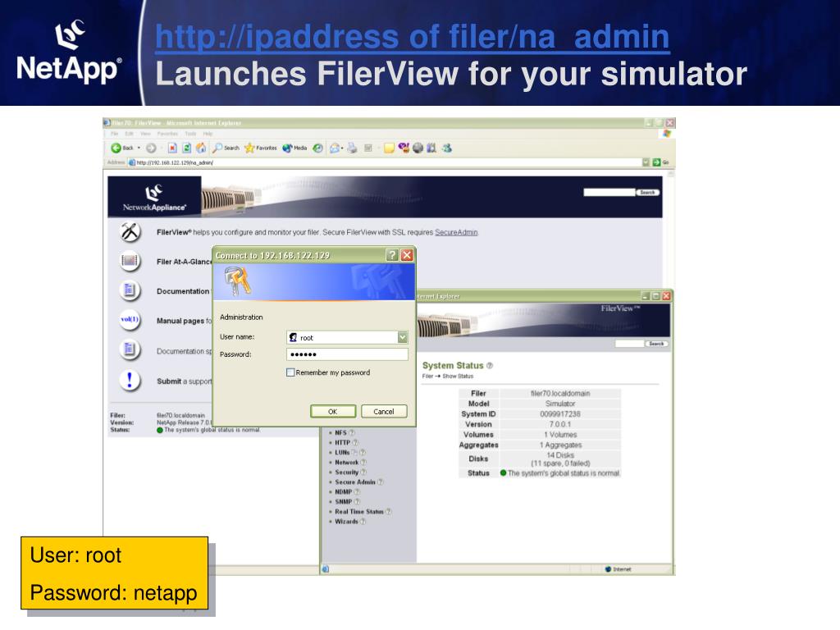The width and height of the screenshot is (840, 630).
Task: Click the green Go arrow button
Action: [657, 162]
